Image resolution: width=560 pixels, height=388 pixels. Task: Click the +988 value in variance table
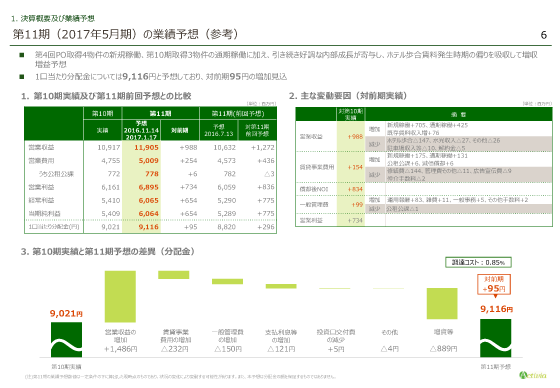click(355, 136)
